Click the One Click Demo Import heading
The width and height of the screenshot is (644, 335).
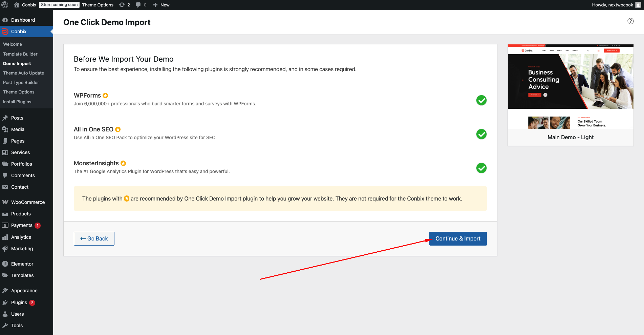pos(107,22)
